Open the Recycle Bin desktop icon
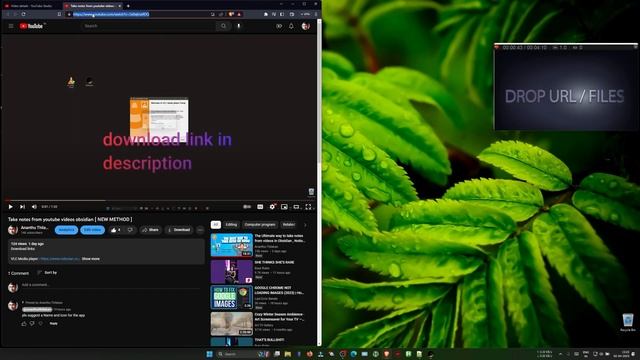The image size is (640, 360). [628, 322]
